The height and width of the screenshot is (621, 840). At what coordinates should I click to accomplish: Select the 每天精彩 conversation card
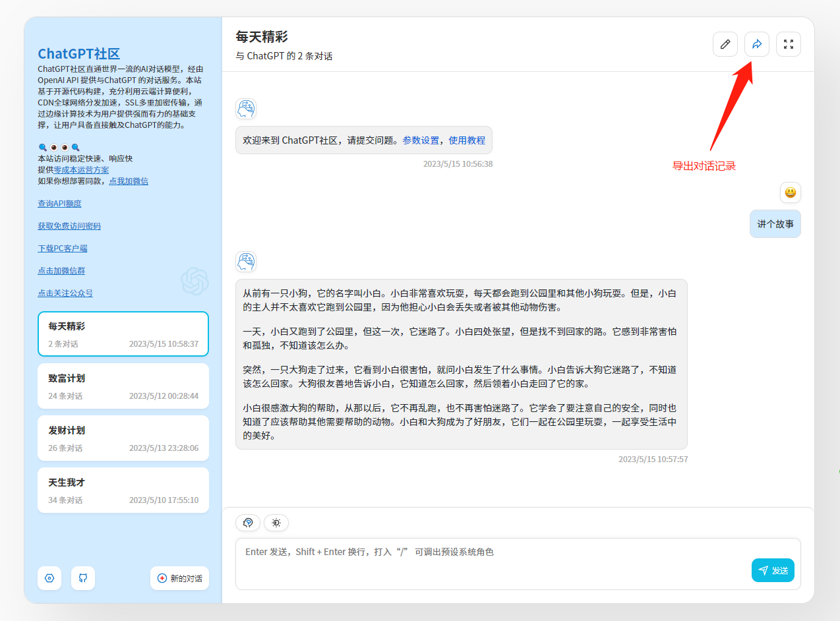tap(123, 334)
